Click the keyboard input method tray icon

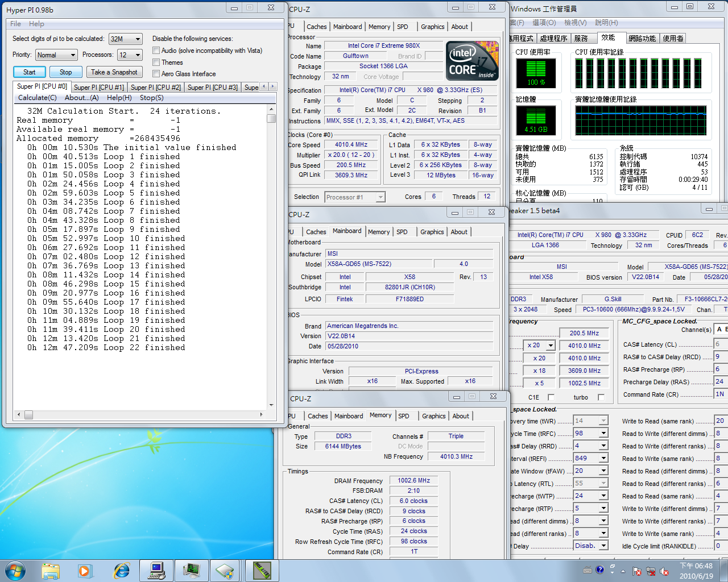click(588, 570)
